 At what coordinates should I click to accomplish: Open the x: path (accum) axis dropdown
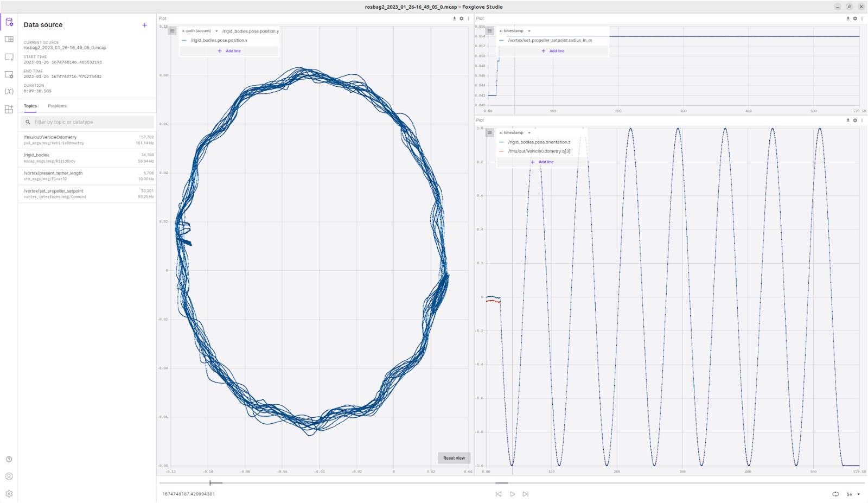pyautogui.click(x=199, y=31)
